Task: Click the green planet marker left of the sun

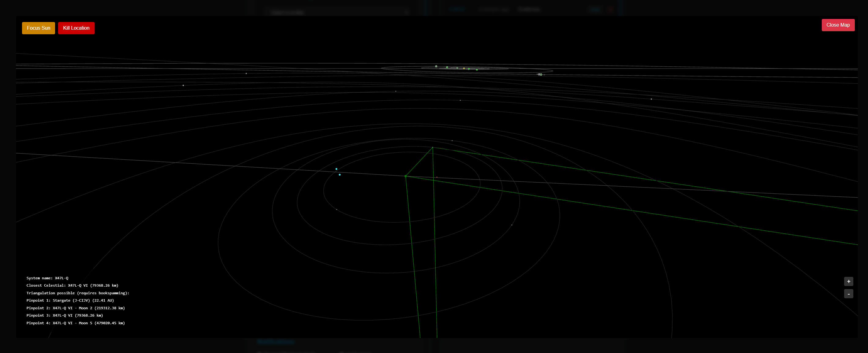Action: click(x=457, y=68)
